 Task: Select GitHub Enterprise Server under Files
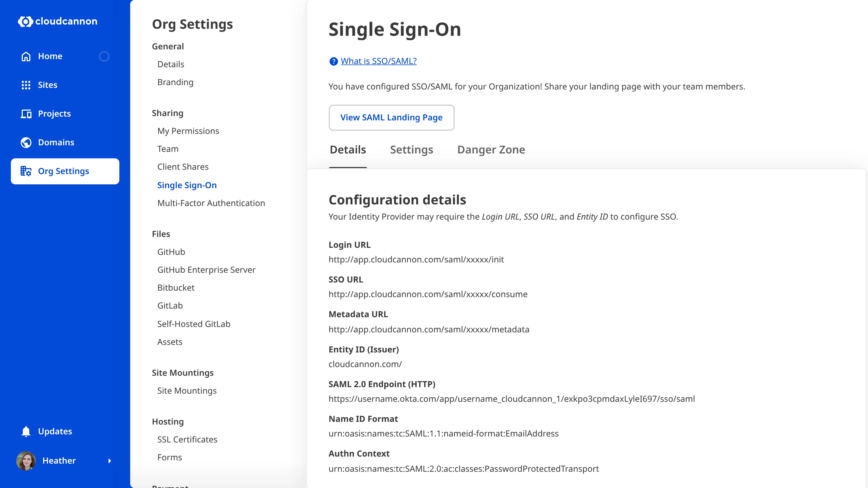pyautogui.click(x=206, y=269)
